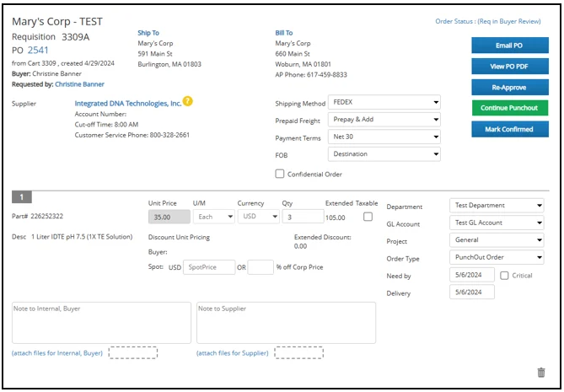Enable the Confidential Order checkbox
564x392 pixels.
(280, 174)
